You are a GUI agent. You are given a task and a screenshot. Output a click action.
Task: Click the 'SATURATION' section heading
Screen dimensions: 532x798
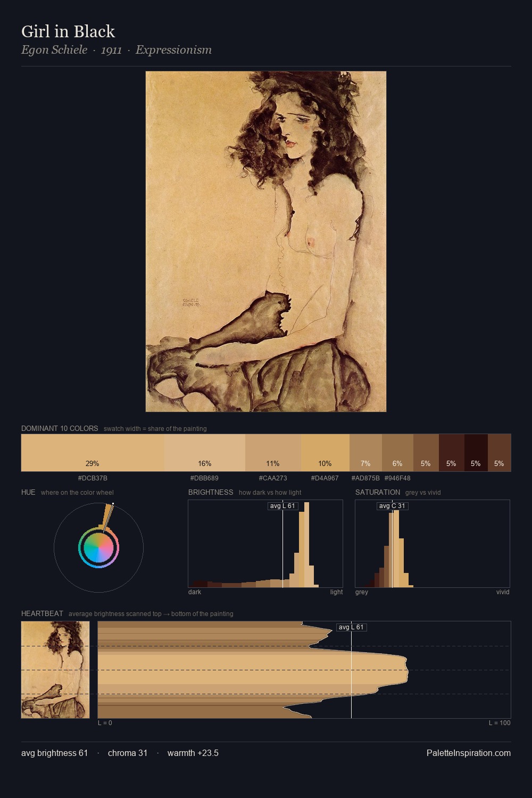point(378,492)
